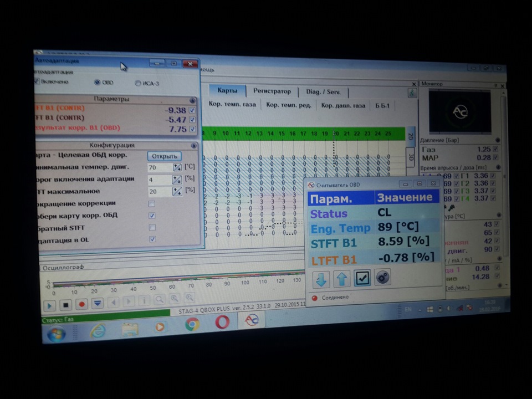Stop the oscilloscope with the square button

click(66, 305)
